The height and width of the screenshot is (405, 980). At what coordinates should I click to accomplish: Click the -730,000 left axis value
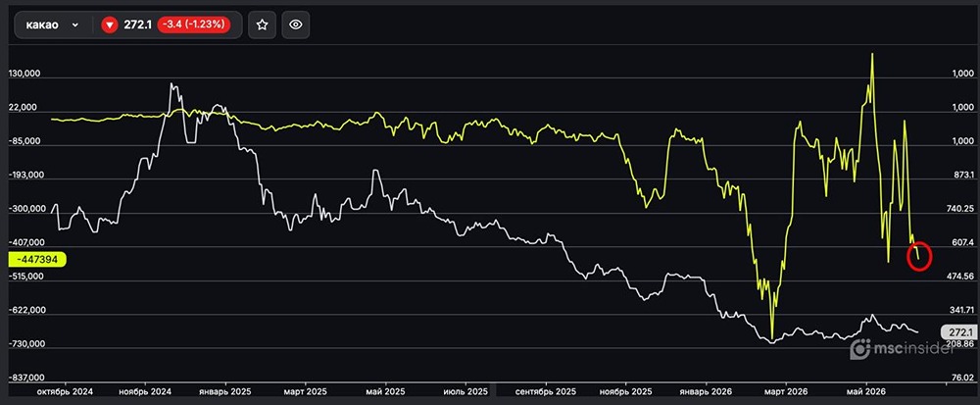[24, 344]
